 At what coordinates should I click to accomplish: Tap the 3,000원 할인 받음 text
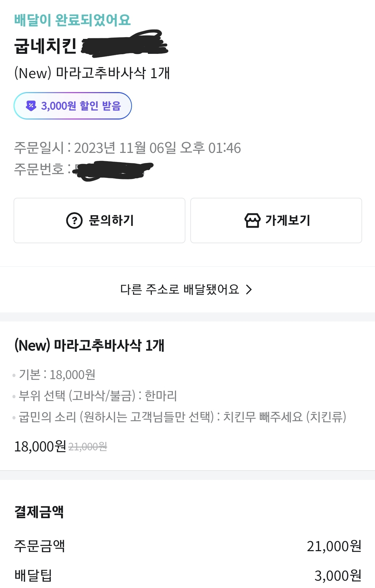pyautogui.click(x=81, y=106)
